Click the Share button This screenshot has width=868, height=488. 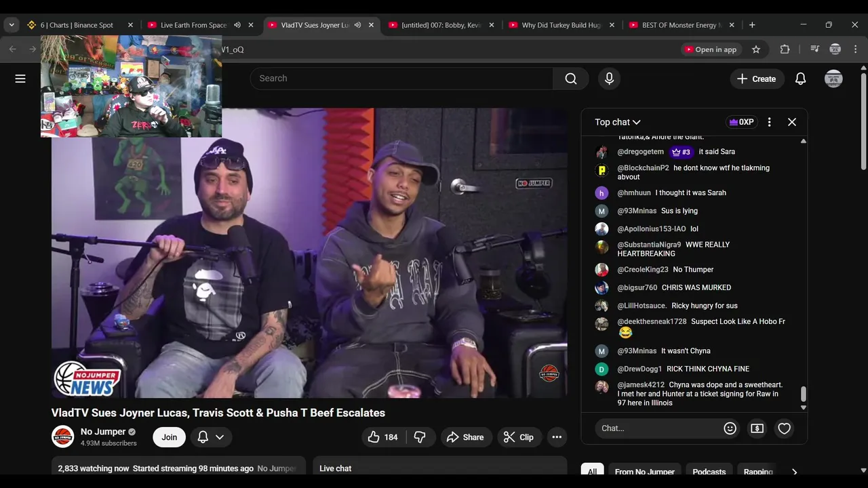click(x=465, y=437)
